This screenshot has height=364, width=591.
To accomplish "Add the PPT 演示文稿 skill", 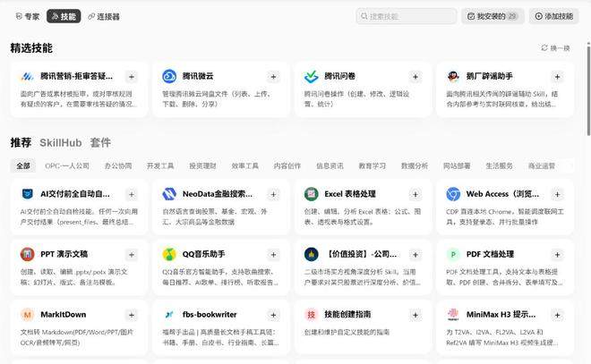I will click(x=131, y=255).
